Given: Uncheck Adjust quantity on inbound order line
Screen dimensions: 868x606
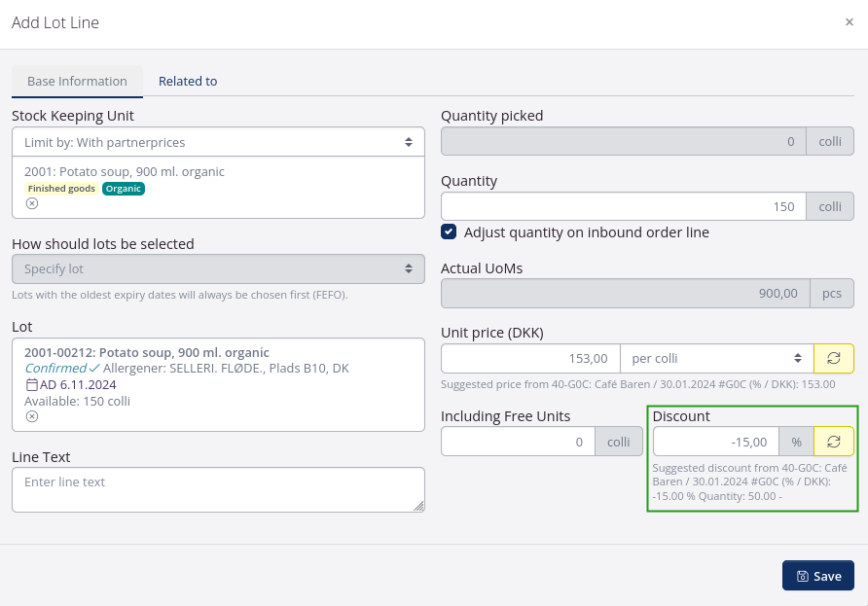Looking at the screenshot, I should 449,232.
